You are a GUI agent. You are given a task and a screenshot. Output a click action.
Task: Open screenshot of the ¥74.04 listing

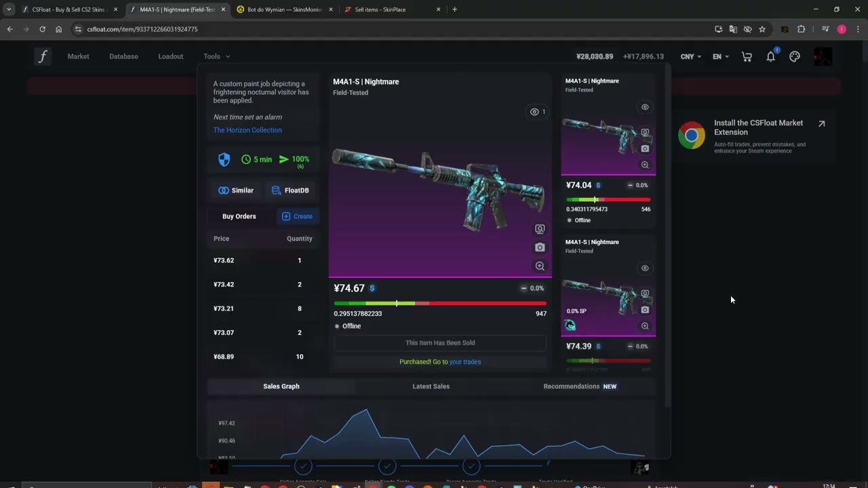[645, 148]
